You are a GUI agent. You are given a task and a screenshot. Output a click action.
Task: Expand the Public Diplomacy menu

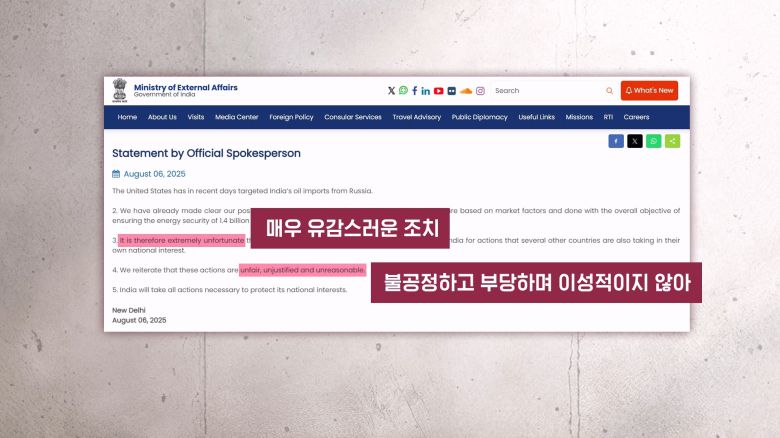[x=479, y=117]
